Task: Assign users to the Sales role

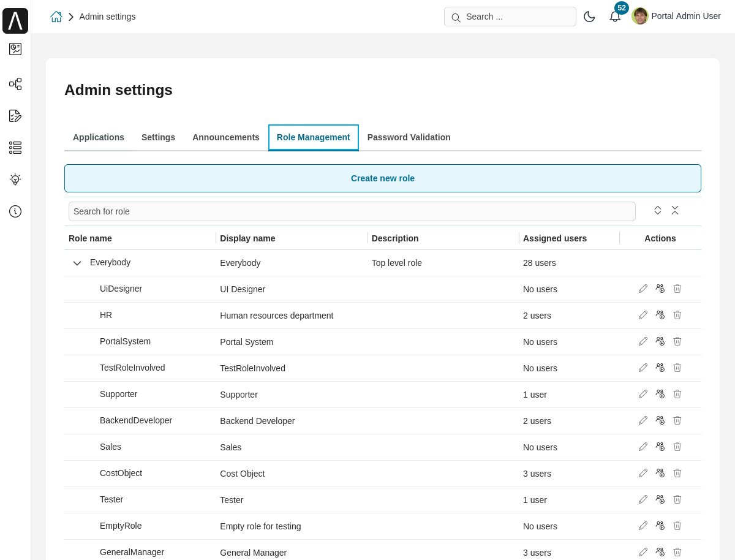Action: [x=660, y=447]
